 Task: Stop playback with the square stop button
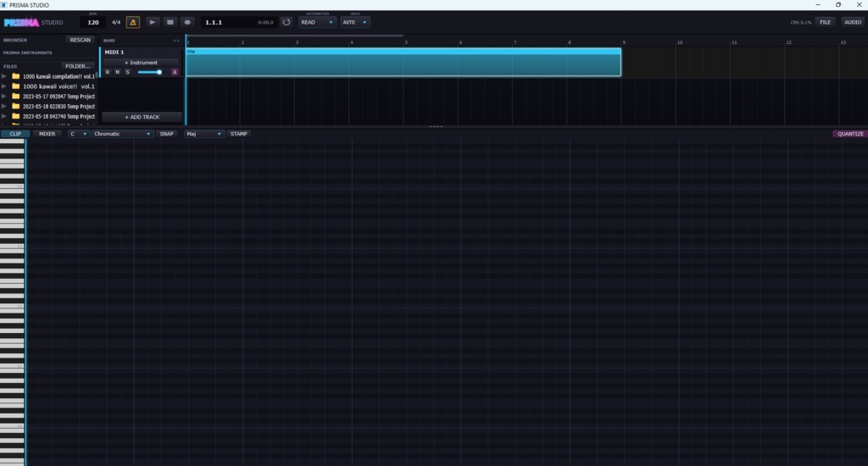[170, 22]
